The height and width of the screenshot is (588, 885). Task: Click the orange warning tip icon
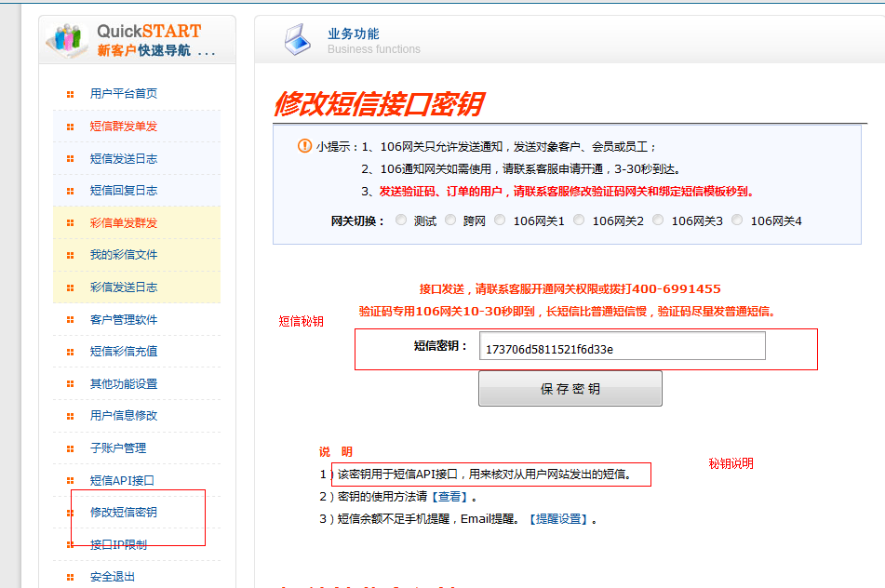click(x=304, y=146)
